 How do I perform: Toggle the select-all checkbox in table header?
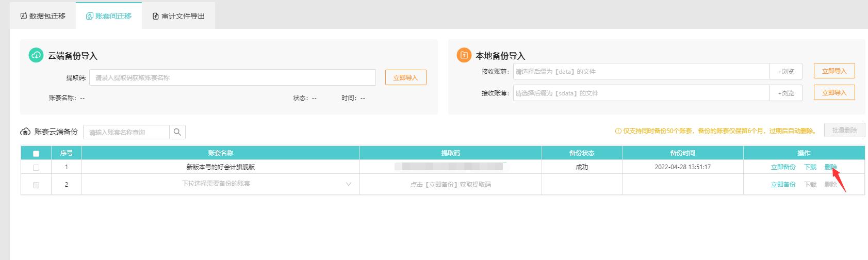pos(36,153)
